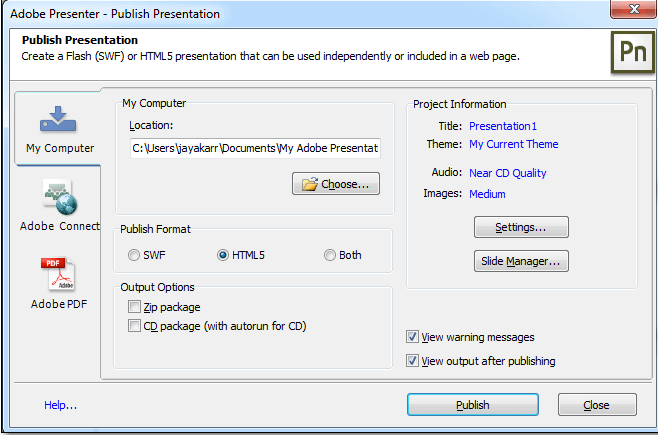
Task: Select the HTML5 publish format
Action: [x=223, y=255]
